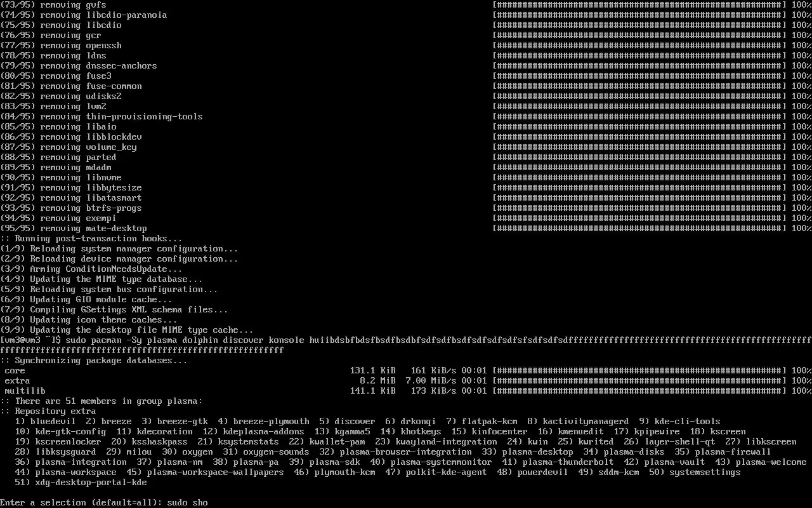Image resolution: width=812 pixels, height=508 pixels.
Task: Click the 'removing libcdio-paranoia' line
Action: (84, 15)
